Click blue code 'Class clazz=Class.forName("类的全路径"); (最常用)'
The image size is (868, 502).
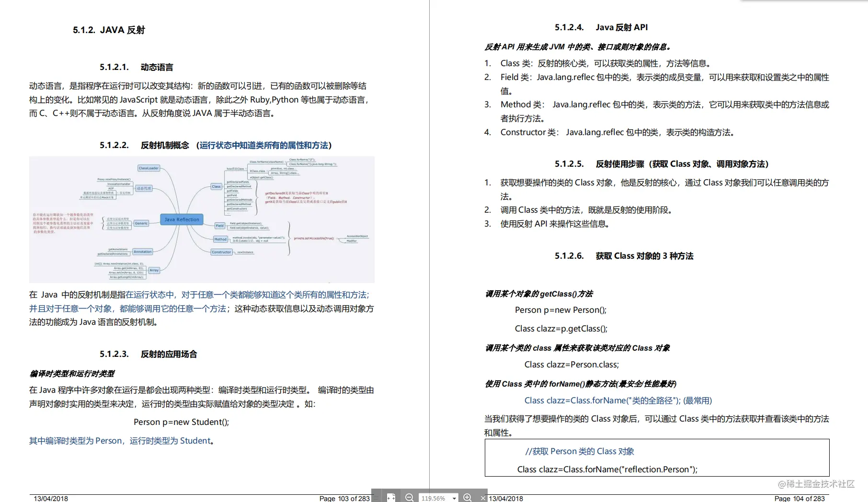click(618, 400)
